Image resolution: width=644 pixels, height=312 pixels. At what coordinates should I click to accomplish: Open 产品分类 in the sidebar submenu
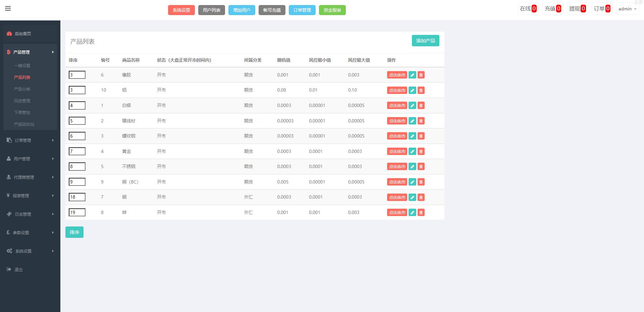(22, 89)
